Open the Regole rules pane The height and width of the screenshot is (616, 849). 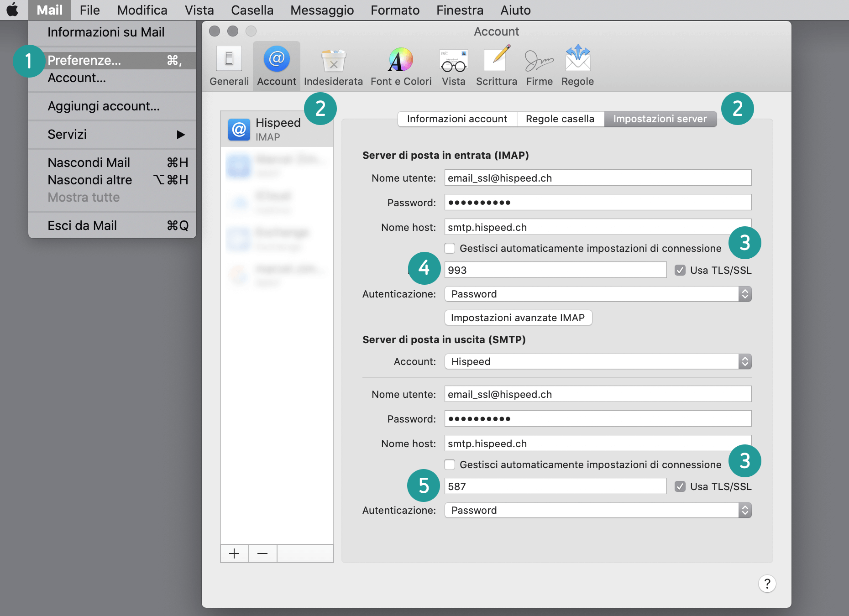(x=577, y=66)
